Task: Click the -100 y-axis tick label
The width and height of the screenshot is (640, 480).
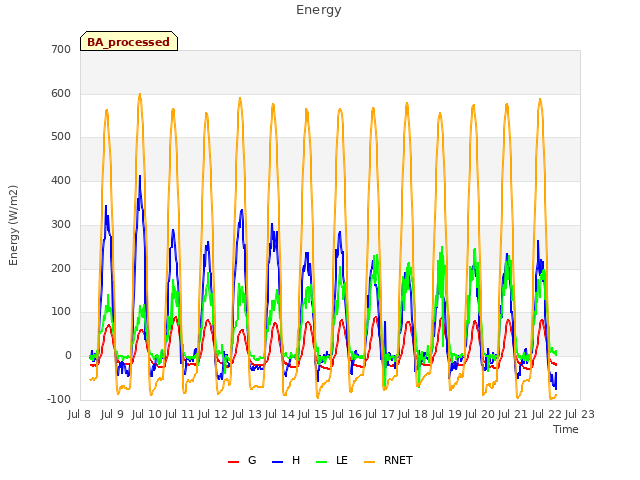Action: pos(59,399)
